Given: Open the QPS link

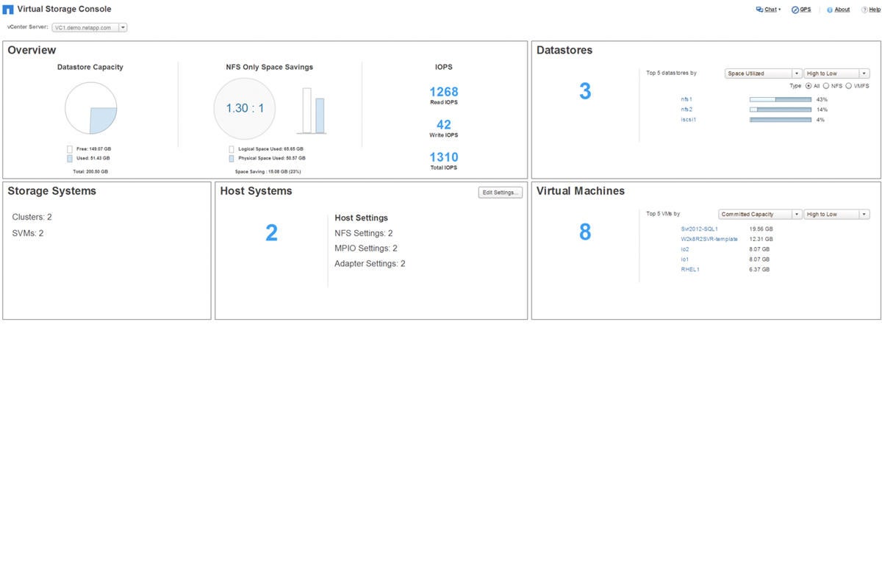Looking at the screenshot, I should coord(806,10).
